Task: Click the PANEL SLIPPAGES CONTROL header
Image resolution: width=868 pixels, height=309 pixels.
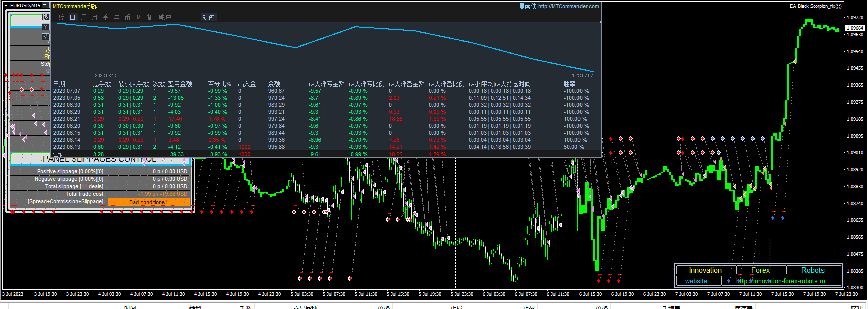Action: (x=100, y=159)
